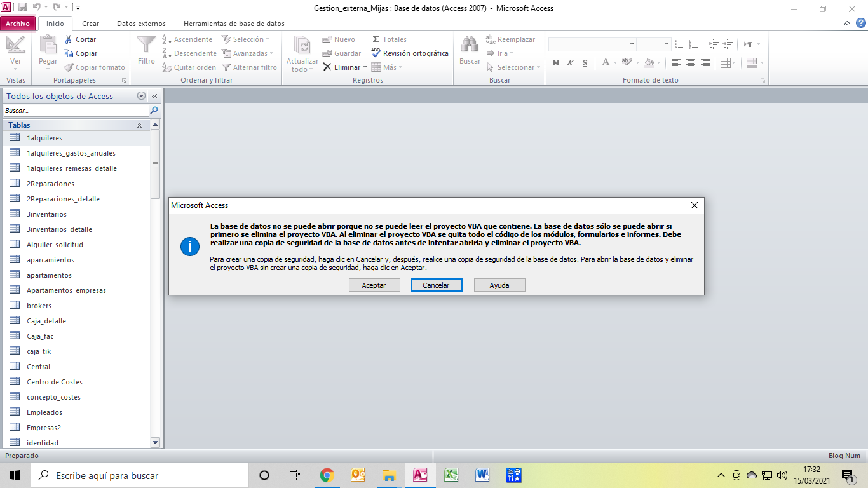The image size is (868, 488).
Task: Click Quitar orden in the ribbon
Action: [x=189, y=67]
